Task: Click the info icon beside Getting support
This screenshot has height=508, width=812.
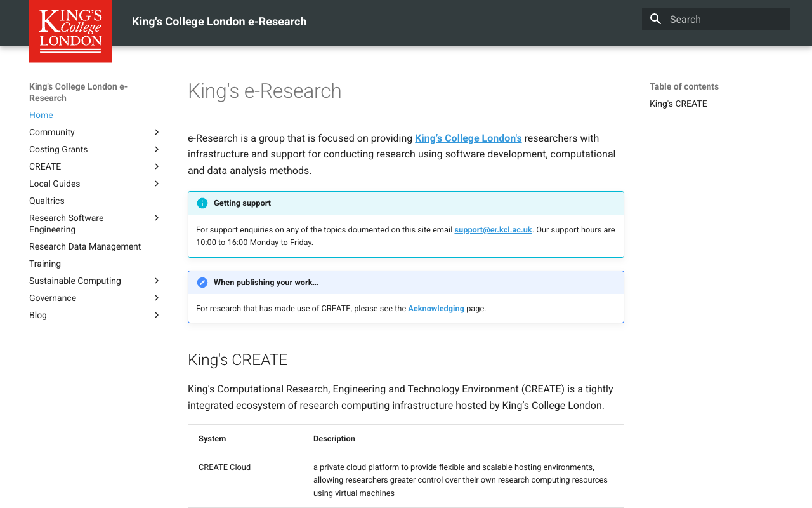Action: click(x=202, y=203)
